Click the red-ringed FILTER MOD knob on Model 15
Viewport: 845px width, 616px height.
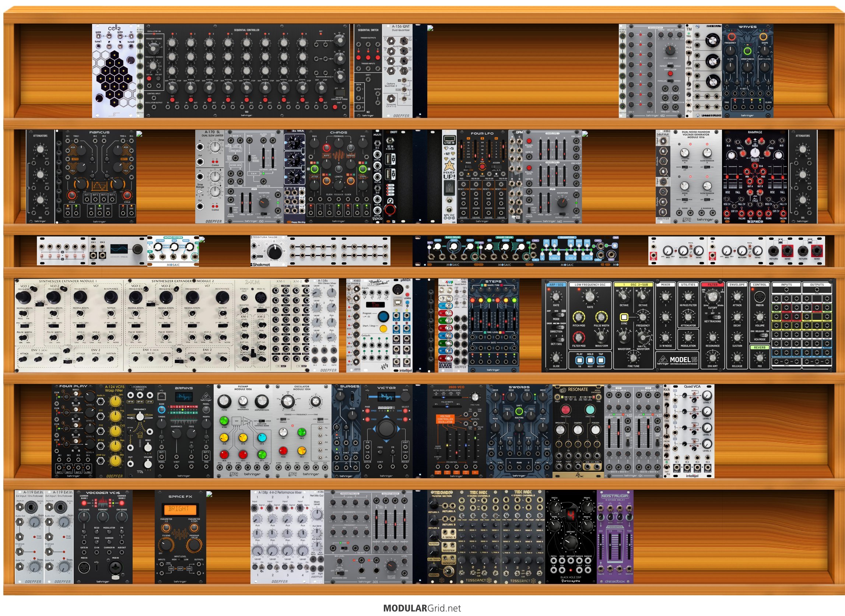[x=578, y=337]
